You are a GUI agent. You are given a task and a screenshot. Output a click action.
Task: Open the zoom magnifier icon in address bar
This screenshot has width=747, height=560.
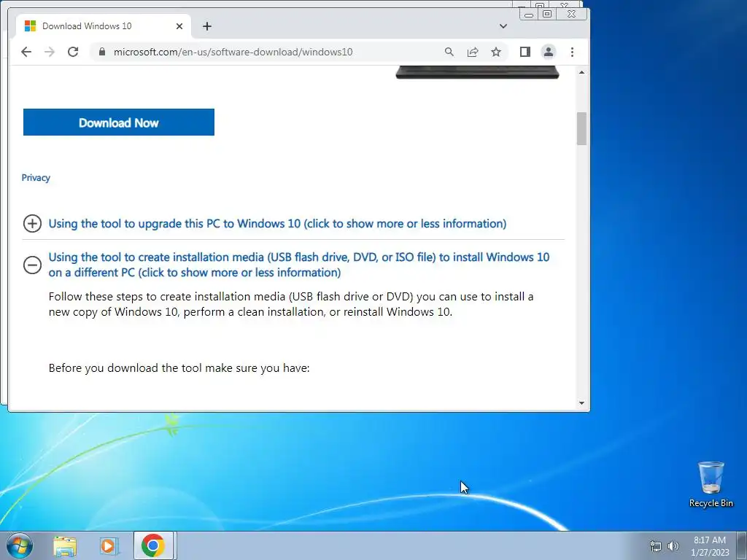(x=449, y=52)
